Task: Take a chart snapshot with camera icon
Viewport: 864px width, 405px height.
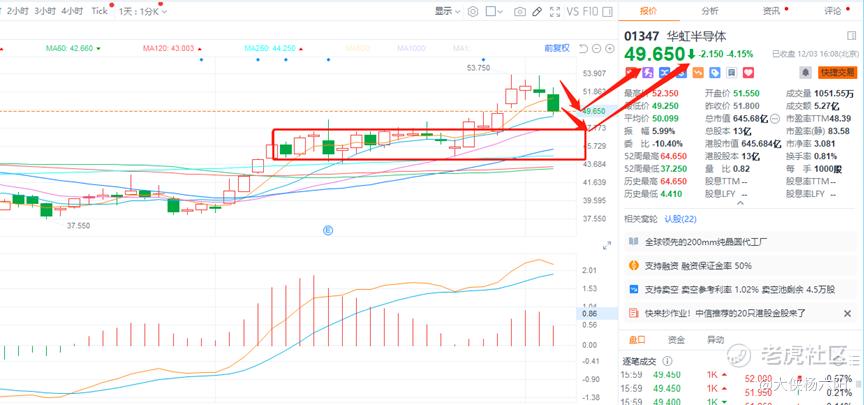Action: 520,12
